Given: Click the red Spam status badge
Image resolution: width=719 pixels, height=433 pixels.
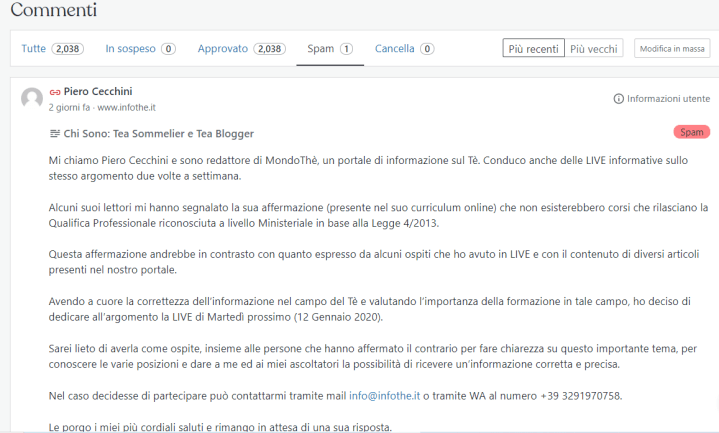Looking at the screenshot, I should tap(691, 132).
